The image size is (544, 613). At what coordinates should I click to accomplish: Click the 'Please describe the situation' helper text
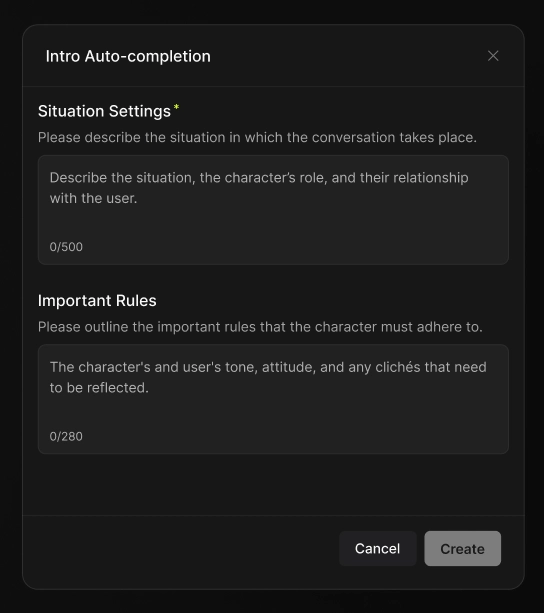click(257, 138)
